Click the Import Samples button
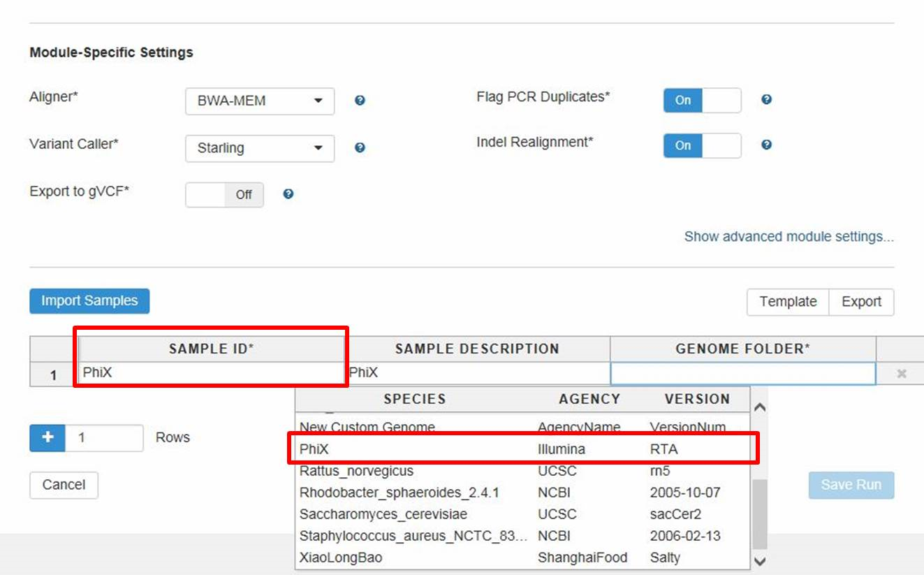The height and width of the screenshot is (575, 924). click(89, 301)
